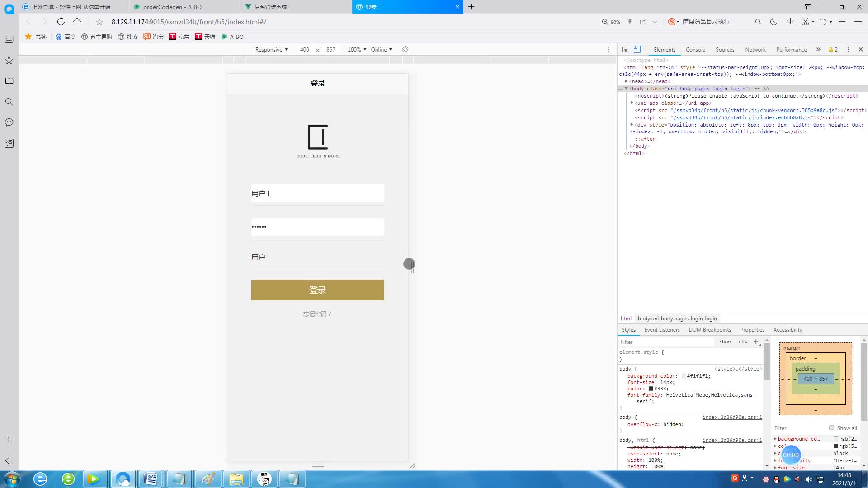Viewport: 868px width, 488px height.
Task: Open the Windows Start menu
Action: point(12,479)
